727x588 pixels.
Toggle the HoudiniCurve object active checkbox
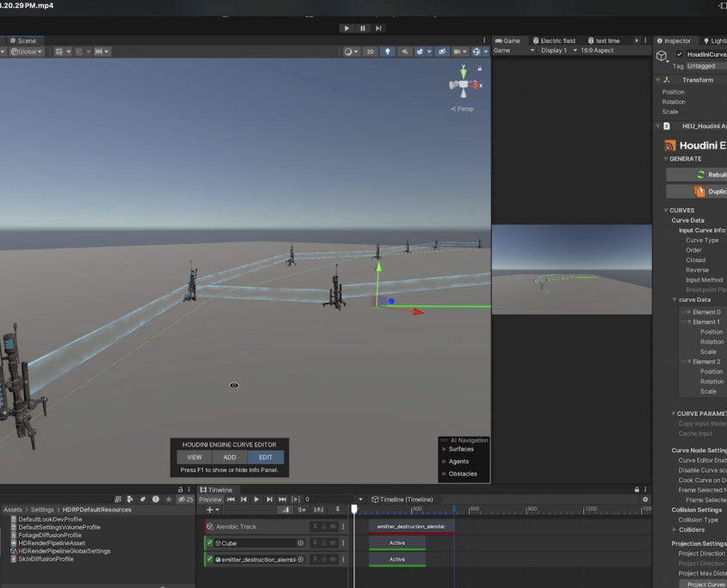pyautogui.click(x=680, y=54)
